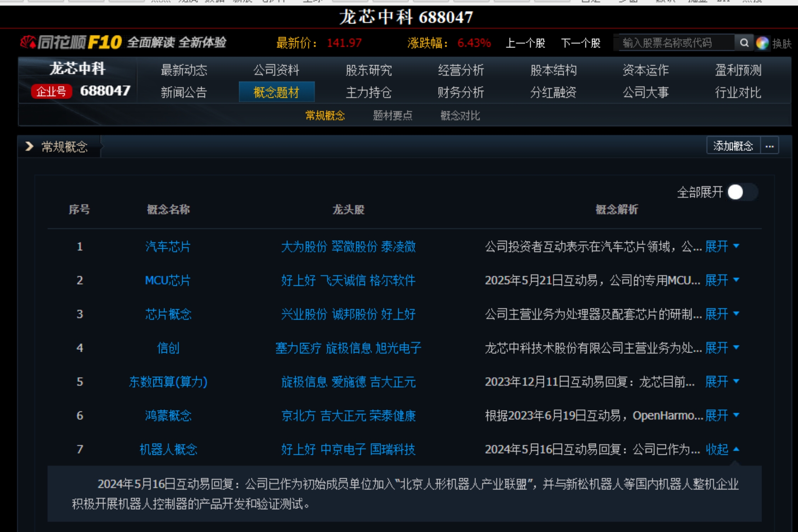Screen dimensions: 798x532
Task: Open the 公司大事 tab
Action: click(645, 92)
